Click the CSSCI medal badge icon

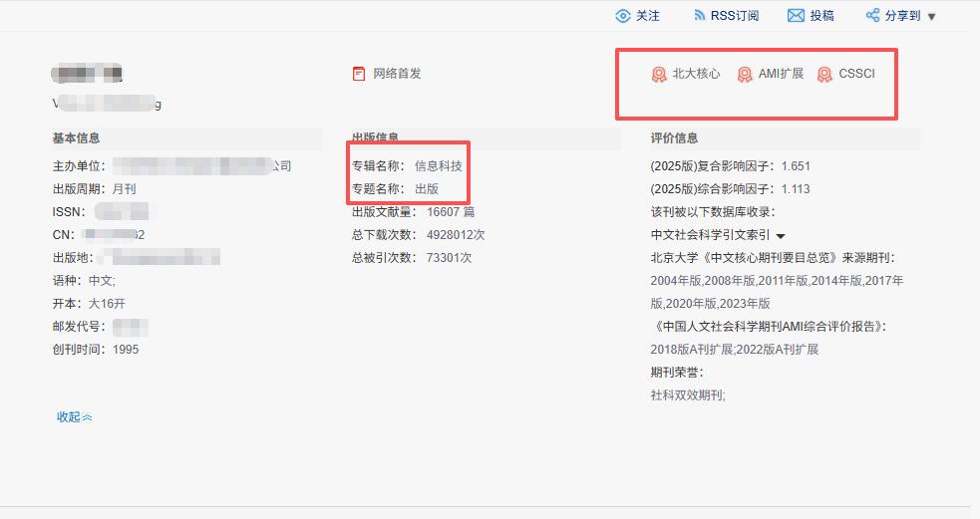tap(824, 75)
